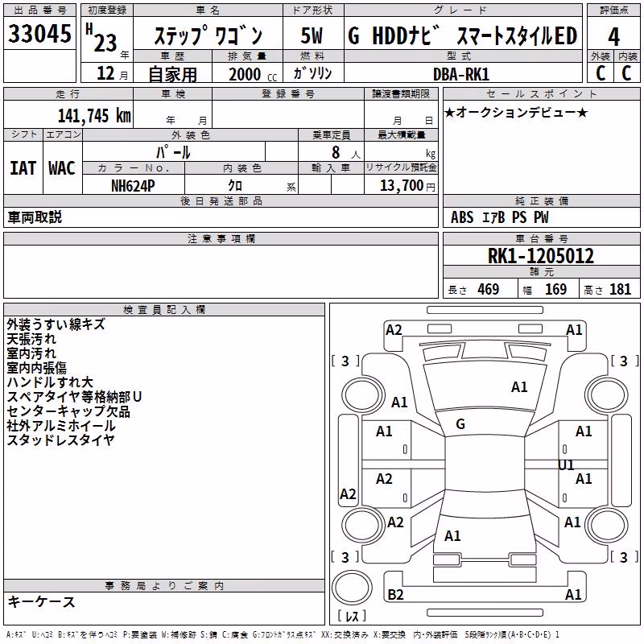Viewport: 644px width, 644px height.
Task: Click the overall evaluation score 4
Action: pos(613,37)
